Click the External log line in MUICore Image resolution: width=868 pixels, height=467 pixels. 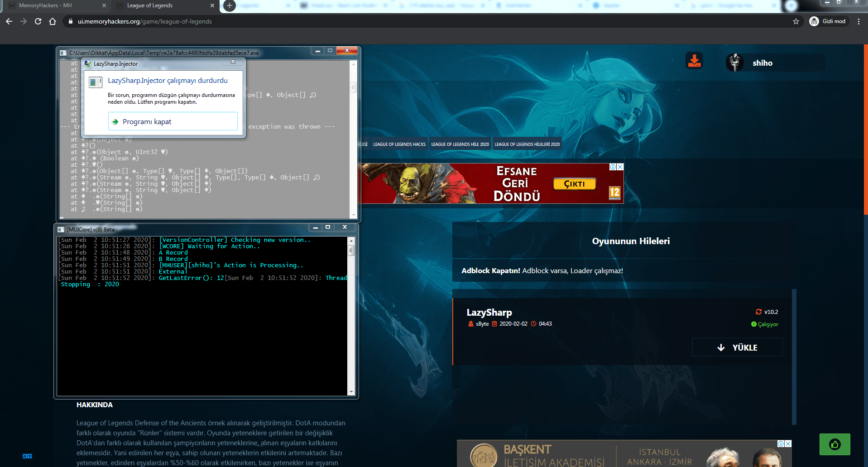point(173,271)
